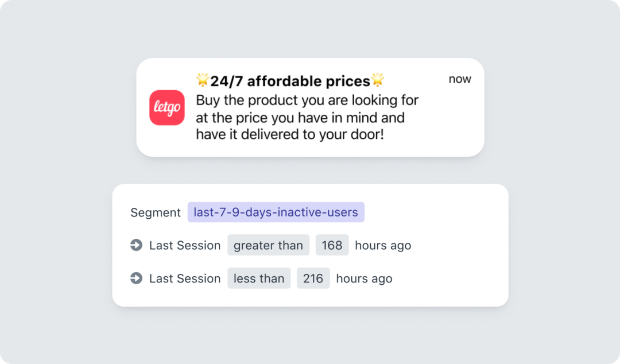
Task: Open the 'greater than' operator dropdown
Action: coord(268,245)
